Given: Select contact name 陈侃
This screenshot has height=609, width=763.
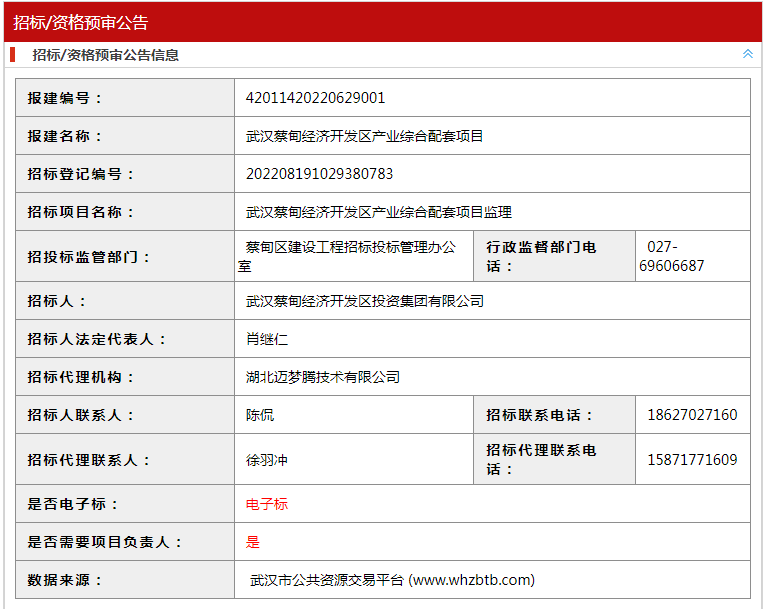Looking at the screenshot, I should click(260, 414).
